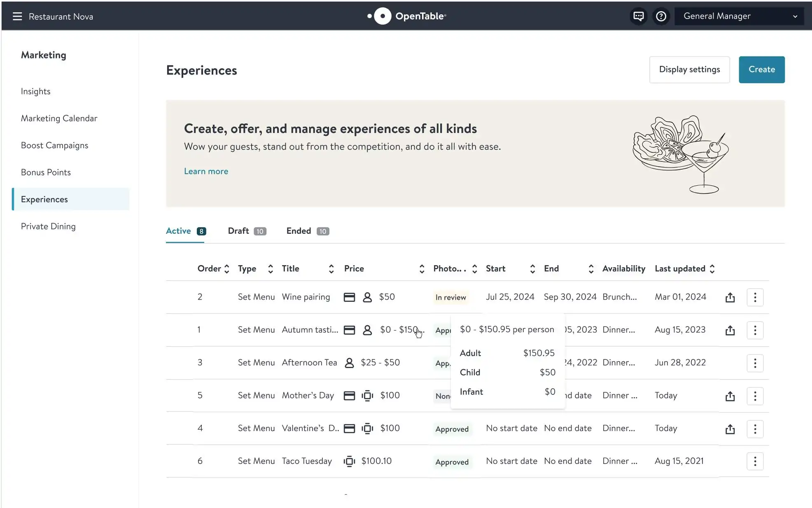The image size is (812, 508).
Task: Click the three-dot menu on Taco Tuesday row
Action: click(x=755, y=461)
